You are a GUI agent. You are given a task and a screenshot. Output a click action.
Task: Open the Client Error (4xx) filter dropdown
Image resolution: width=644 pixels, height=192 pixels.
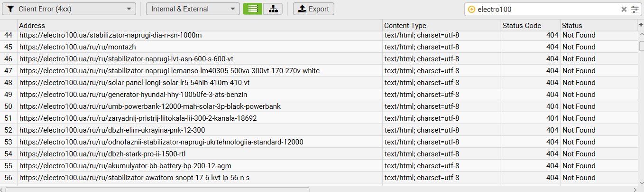[69, 9]
